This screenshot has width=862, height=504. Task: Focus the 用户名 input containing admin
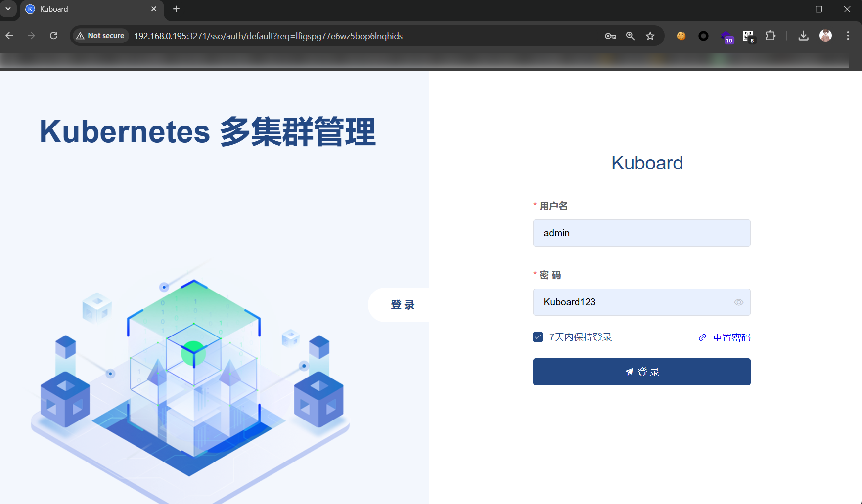(642, 233)
